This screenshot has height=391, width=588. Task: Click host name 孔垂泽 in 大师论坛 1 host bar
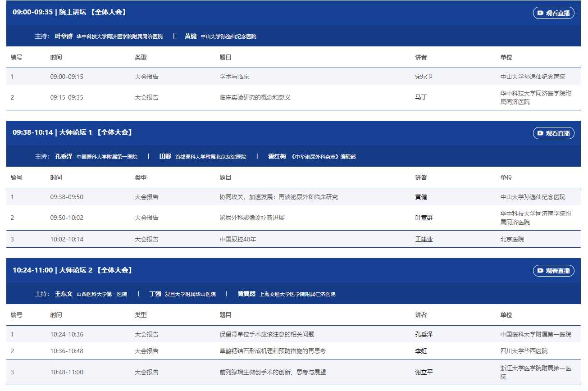click(64, 156)
